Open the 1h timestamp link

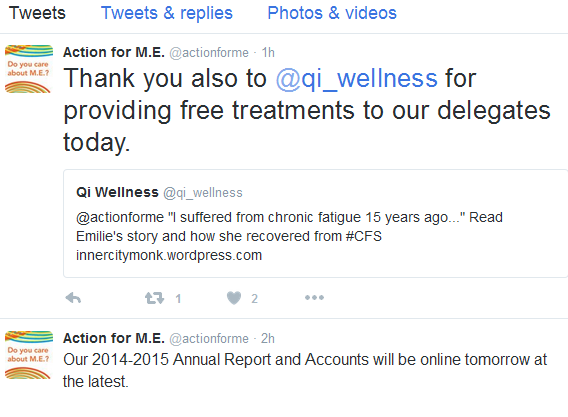[x=268, y=53]
